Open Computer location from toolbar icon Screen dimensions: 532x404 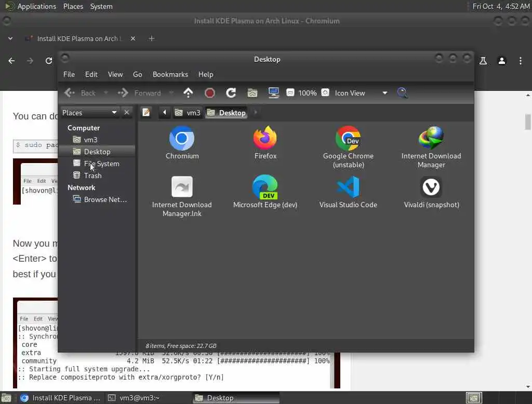(273, 92)
